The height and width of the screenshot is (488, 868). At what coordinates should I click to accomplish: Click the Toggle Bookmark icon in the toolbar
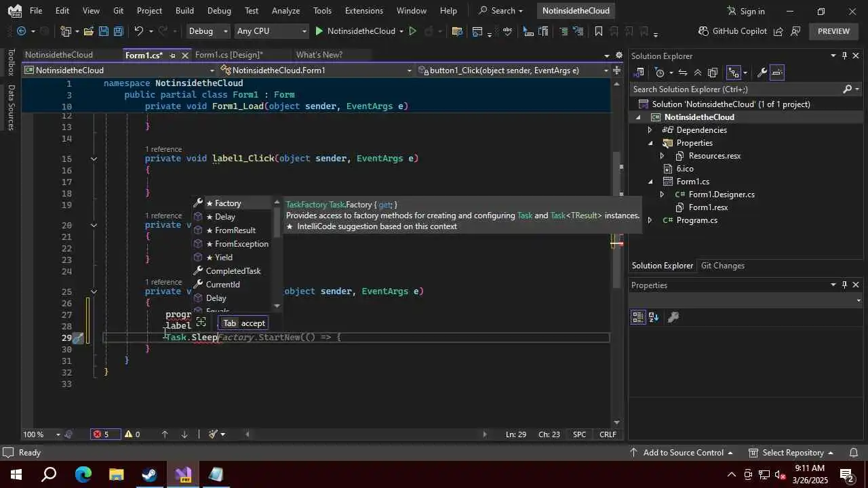click(x=598, y=31)
